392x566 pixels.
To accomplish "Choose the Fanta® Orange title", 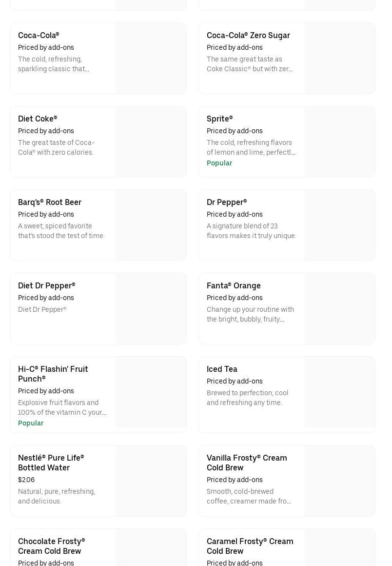I will (x=234, y=285).
